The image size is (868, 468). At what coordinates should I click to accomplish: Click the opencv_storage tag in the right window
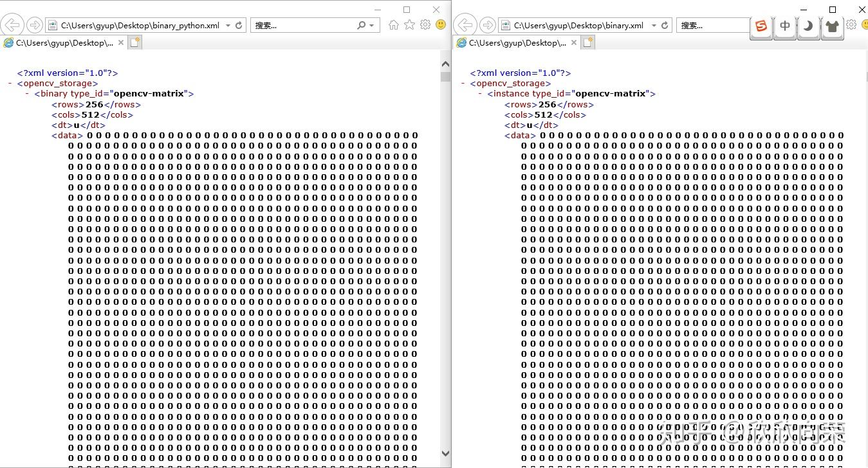click(511, 84)
